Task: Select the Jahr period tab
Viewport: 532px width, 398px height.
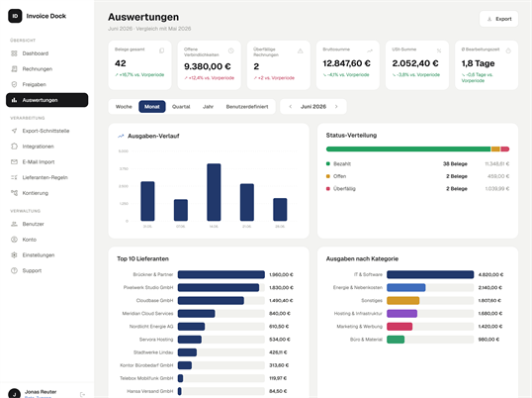Action: pos(208,107)
